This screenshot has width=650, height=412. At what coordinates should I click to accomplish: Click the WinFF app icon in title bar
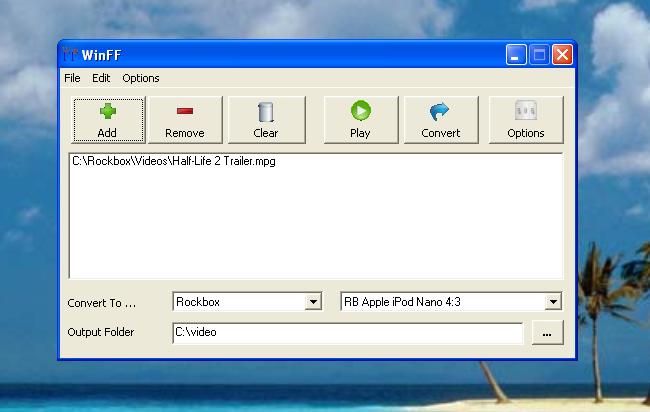click(x=70, y=55)
